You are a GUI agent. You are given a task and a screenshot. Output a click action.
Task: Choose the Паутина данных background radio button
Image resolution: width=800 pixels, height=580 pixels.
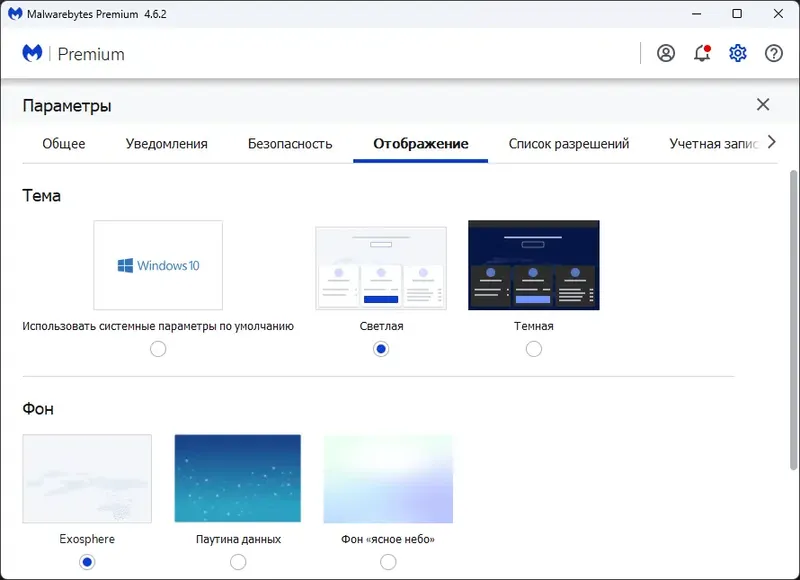(238, 562)
